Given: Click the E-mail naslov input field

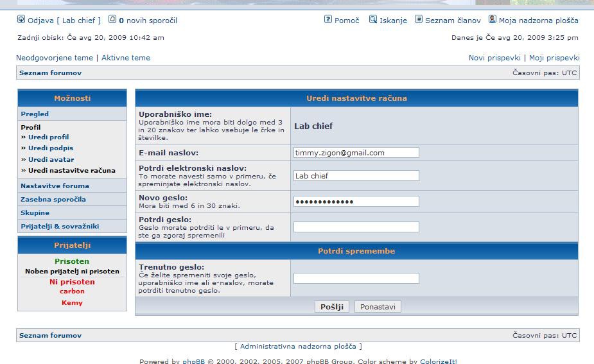Looking at the screenshot, I should click(x=356, y=153).
